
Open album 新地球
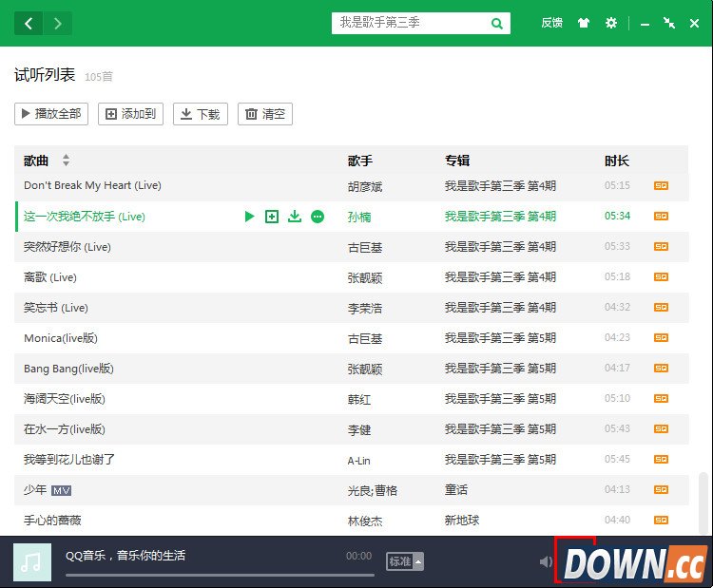point(462,521)
